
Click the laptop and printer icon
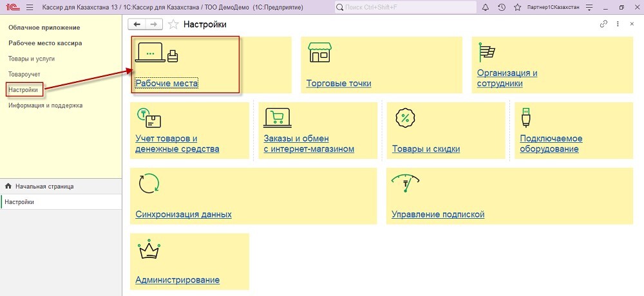coord(156,53)
